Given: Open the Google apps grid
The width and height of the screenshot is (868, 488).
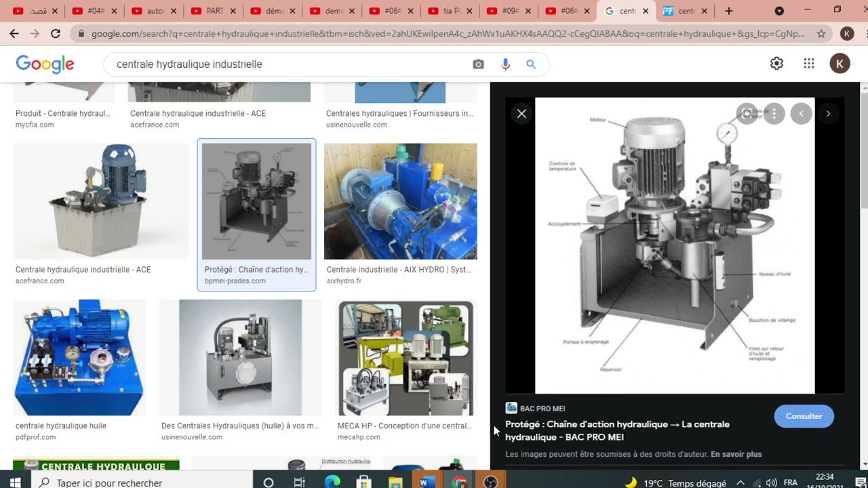Looking at the screenshot, I should (x=809, y=64).
